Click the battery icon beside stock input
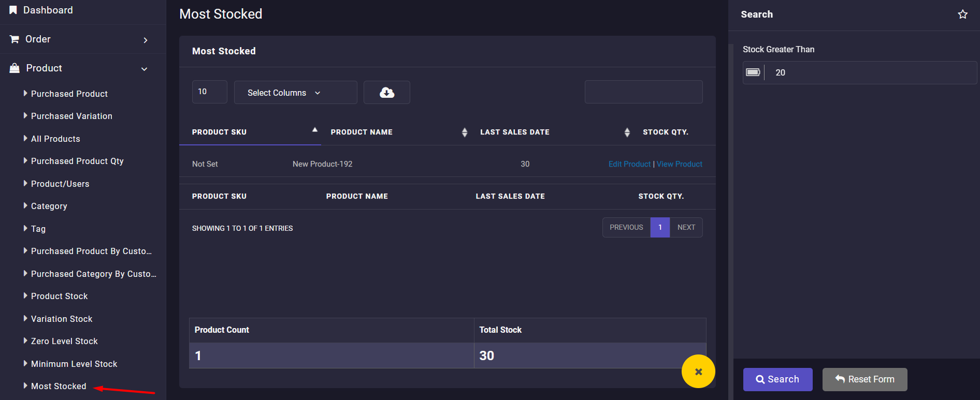The height and width of the screenshot is (400, 980). point(753,72)
